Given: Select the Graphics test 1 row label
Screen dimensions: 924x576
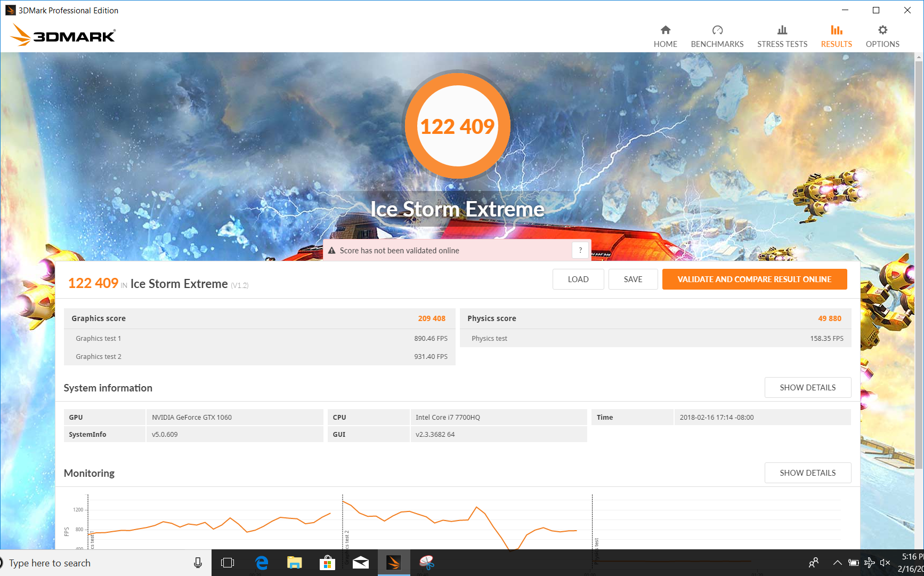Looking at the screenshot, I should pyautogui.click(x=99, y=339).
